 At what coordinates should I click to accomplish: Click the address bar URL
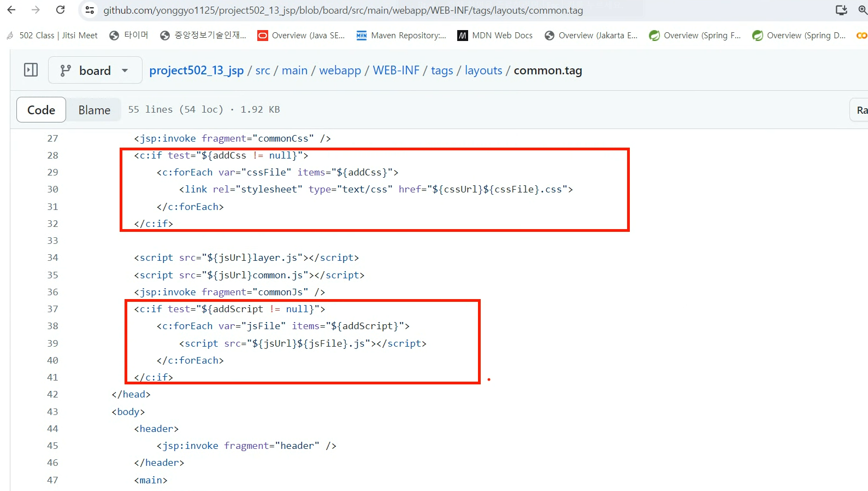pyautogui.click(x=343, y=10)
